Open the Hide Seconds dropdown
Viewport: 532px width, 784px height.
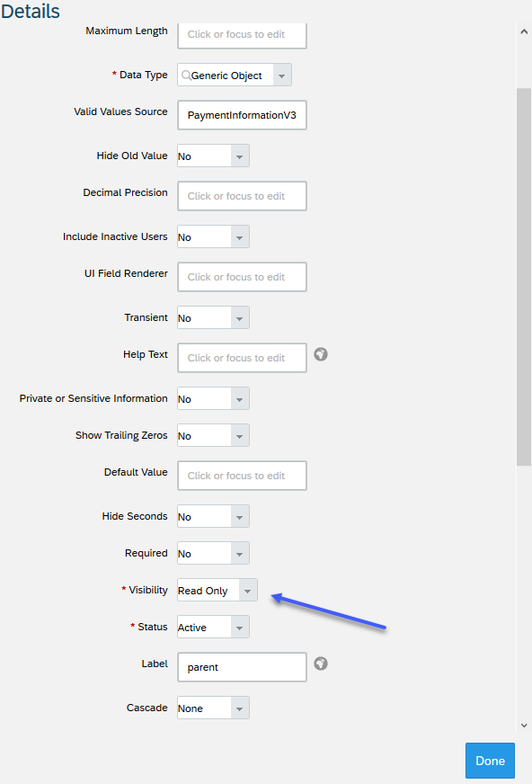pos(213,516)
